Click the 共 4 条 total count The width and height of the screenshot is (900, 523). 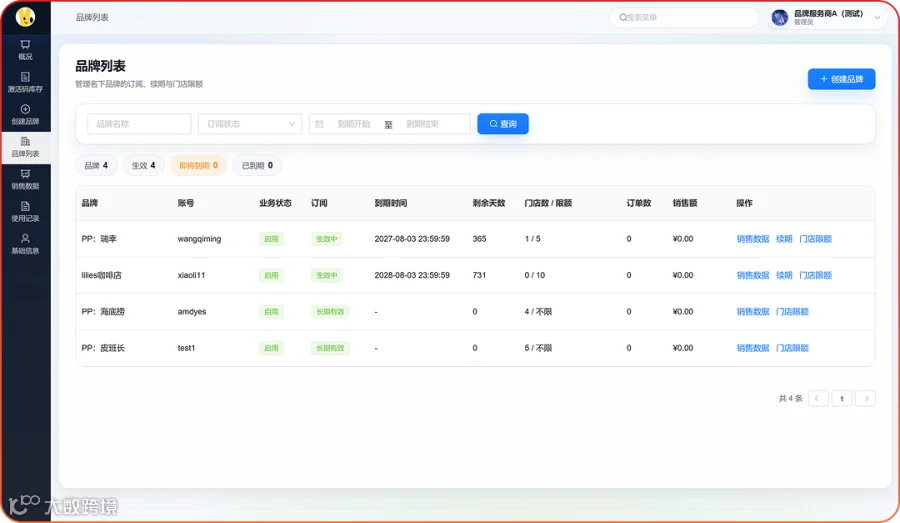pyautogui.click(x=790, y=398)
